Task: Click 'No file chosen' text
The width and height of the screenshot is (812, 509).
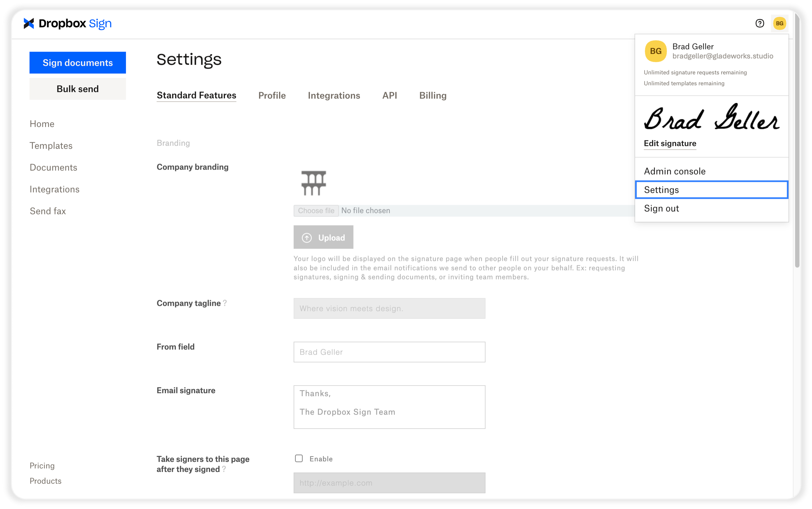Action: [x=365, y=211]
